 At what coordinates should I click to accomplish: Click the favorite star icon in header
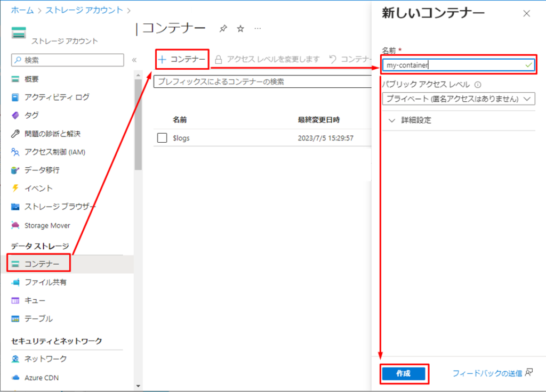pos(240,29)
